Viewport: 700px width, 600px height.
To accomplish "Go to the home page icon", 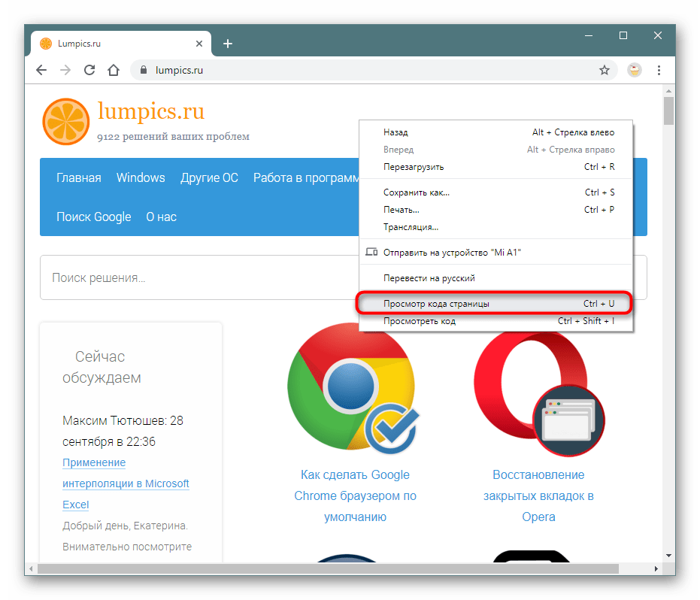I will click(x=113, y=70).
